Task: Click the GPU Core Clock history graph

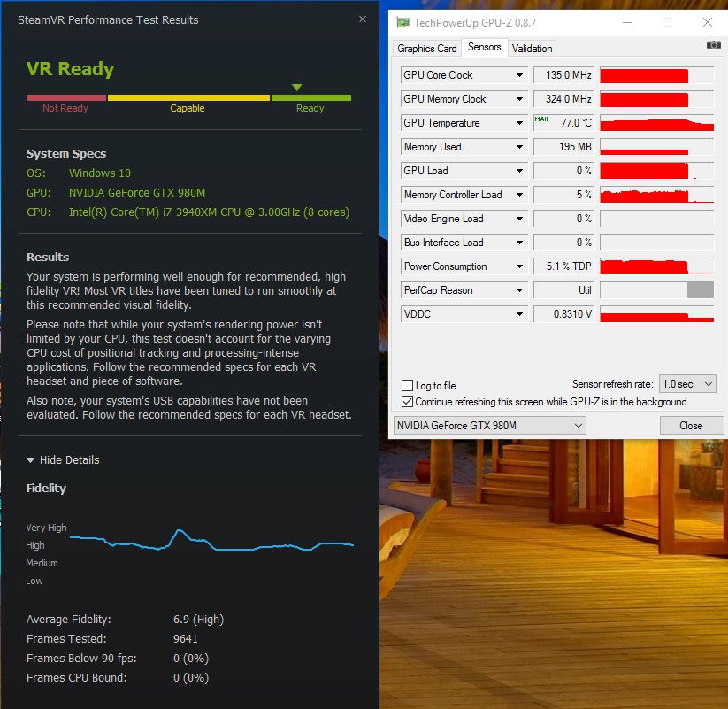Action: [656, 75]
